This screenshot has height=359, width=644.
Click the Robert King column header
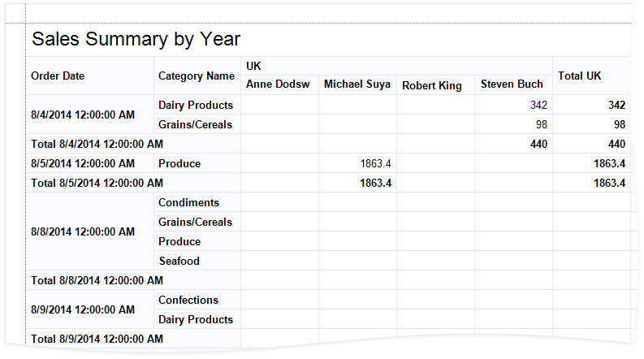tap(432, 85)
